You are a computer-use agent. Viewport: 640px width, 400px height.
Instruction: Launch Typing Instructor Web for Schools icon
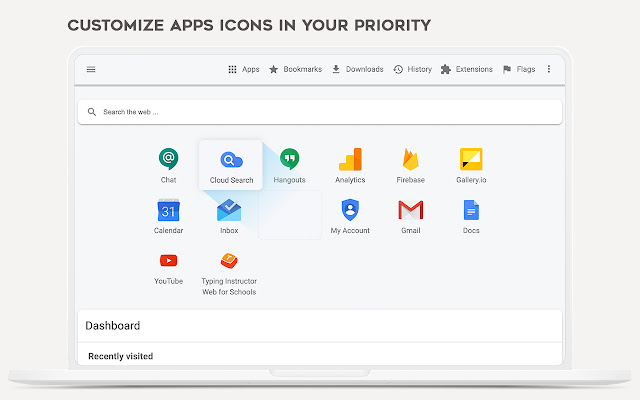coord(229,260)
